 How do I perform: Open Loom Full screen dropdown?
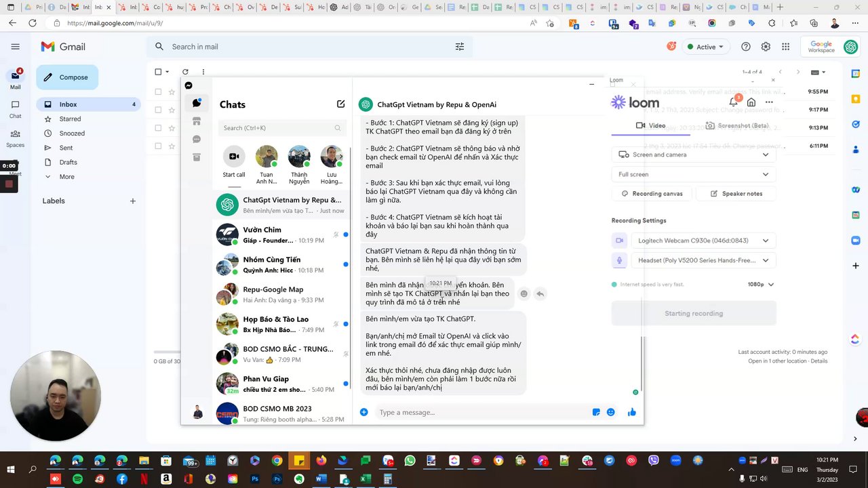click(694, 174)
